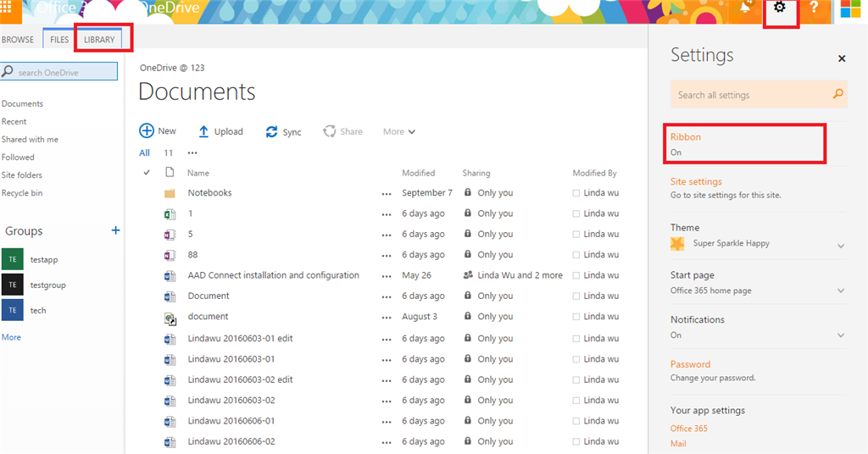Switch to the LIBRARY tab

(x=100, y=39)
